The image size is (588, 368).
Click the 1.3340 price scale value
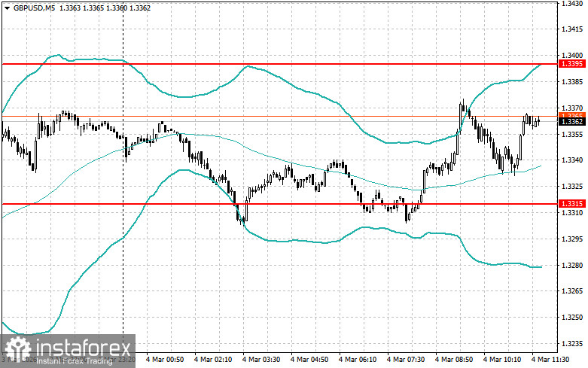pos(572,160)
